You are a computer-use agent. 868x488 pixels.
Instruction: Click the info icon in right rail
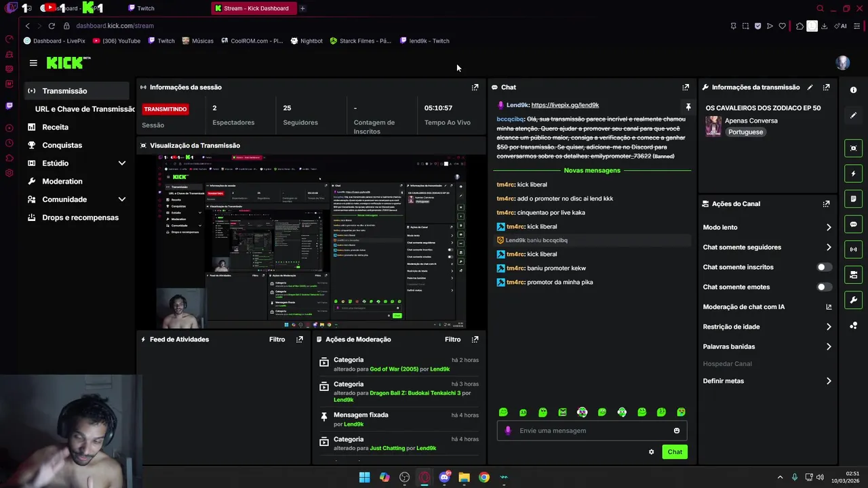(853, 90)
